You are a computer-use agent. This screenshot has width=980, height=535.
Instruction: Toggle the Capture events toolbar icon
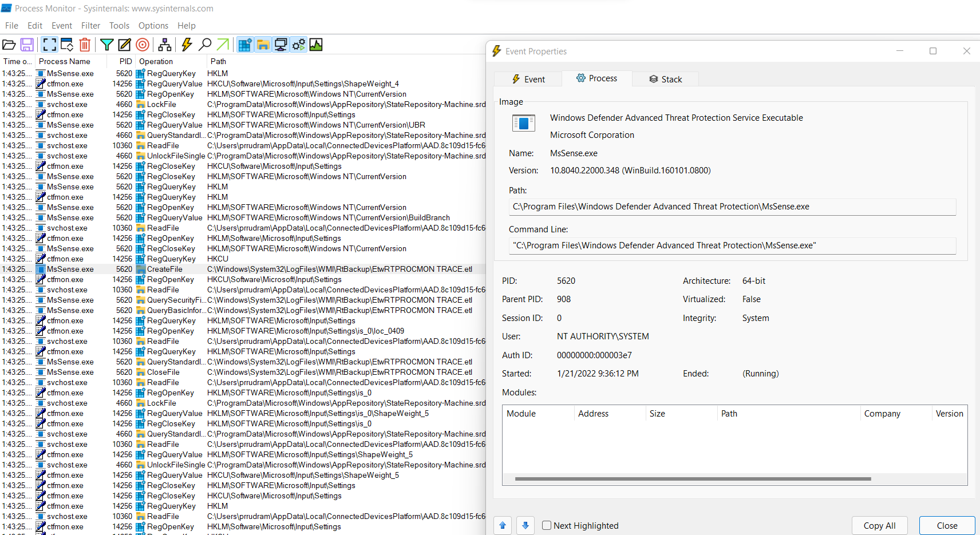(49, 45)
